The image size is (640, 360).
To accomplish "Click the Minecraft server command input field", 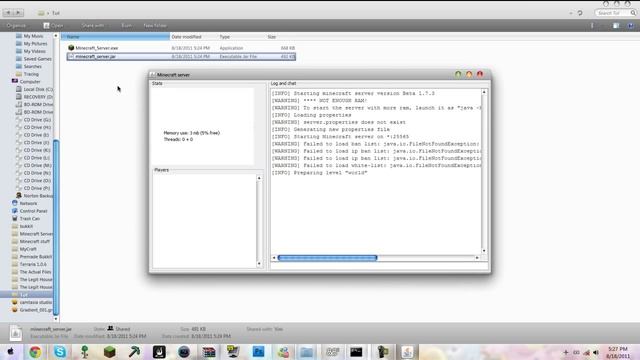I will point(379,266).
